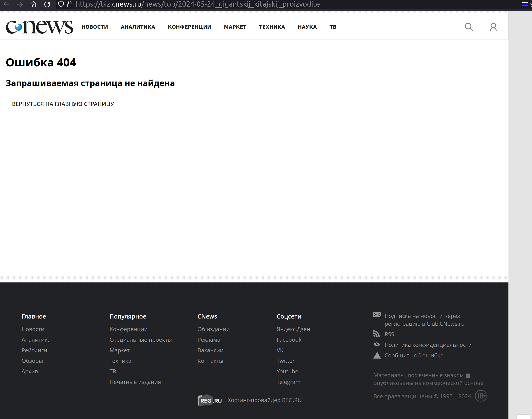
Task: Click ВЕРНУТЬСЯ НА ГЛАВНУЮ СТРАНИЦУ button
Action: 63,104
